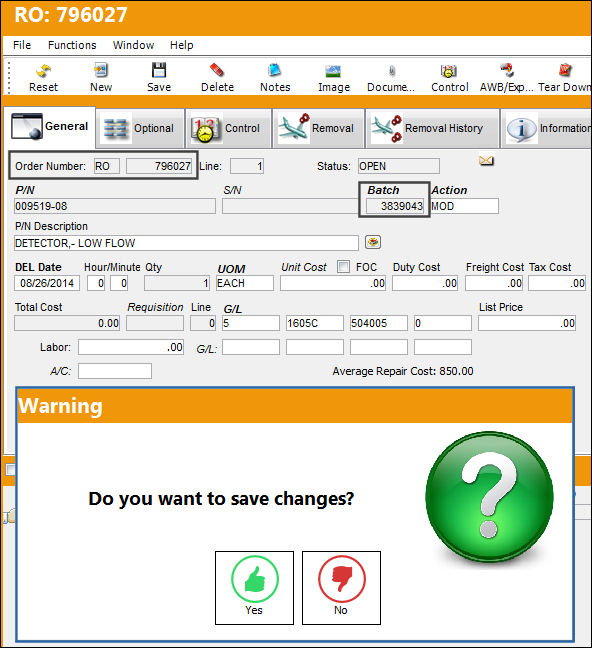
Task: Open the Help menu
Action: pyautogui.click(x=181, y=45)
